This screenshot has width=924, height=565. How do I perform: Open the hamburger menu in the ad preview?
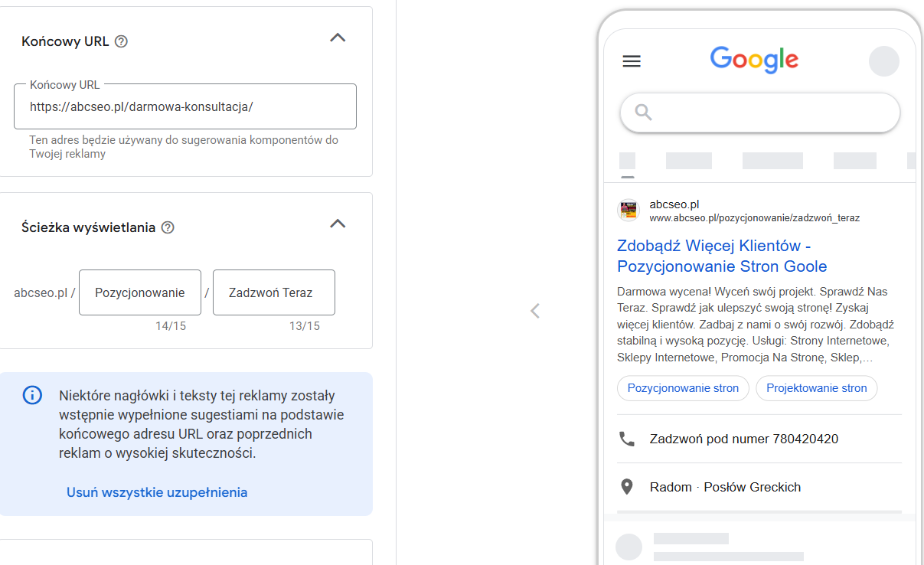(631, 61)
